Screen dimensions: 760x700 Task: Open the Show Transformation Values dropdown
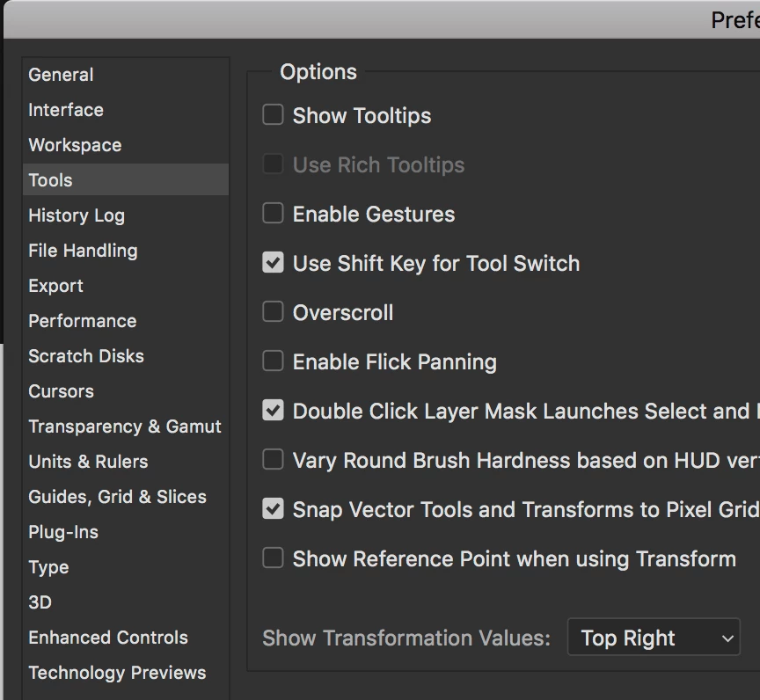tap(654, 638)
